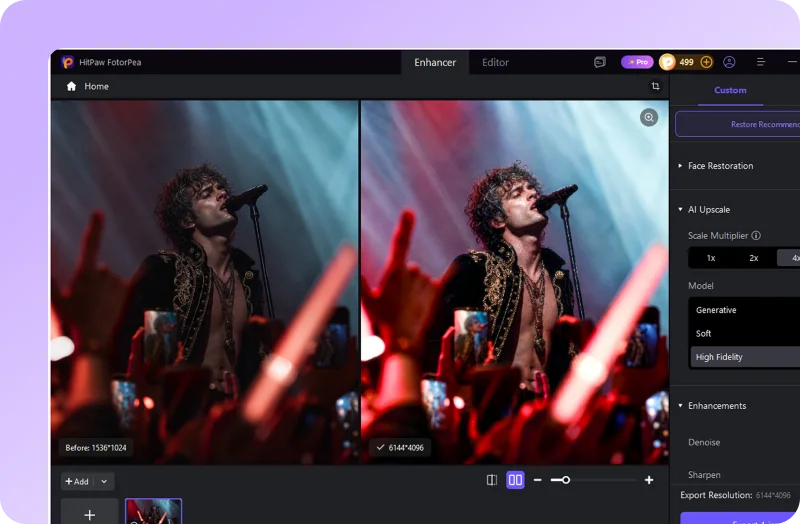
Task: Switch to the Editor tab
Action: [495, 62]
